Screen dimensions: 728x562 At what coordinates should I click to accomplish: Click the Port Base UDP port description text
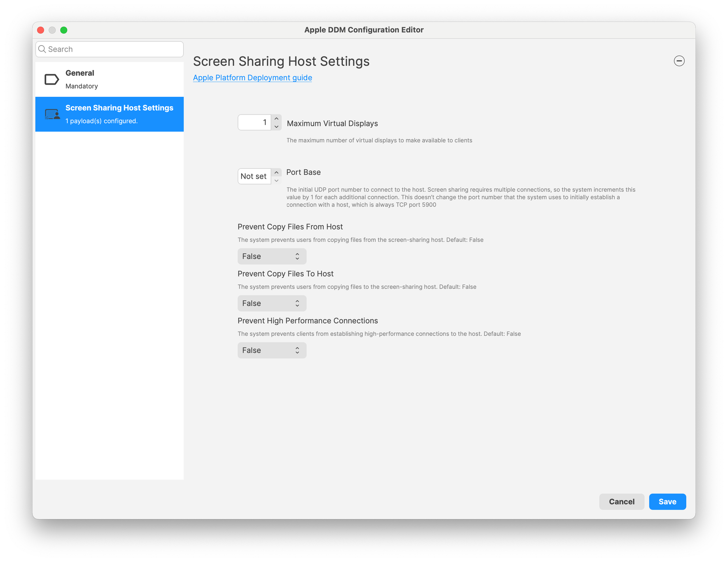point(461,197)
